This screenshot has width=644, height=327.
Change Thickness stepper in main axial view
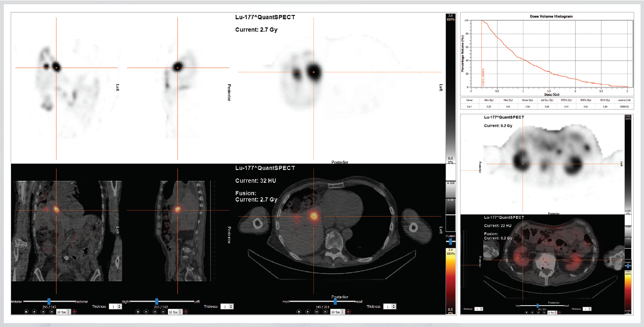[x=390, y=306]
